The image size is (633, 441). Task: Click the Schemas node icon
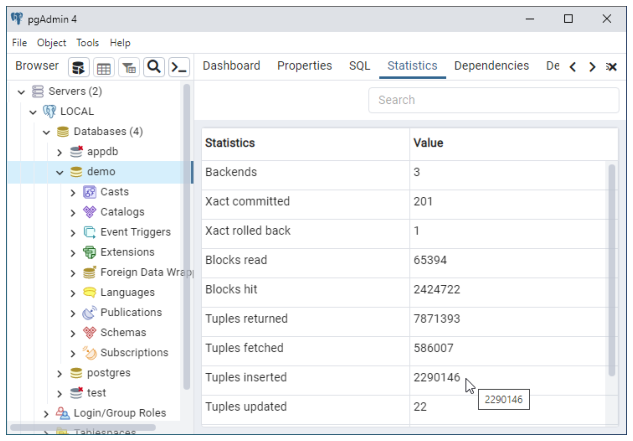point(90,332)
